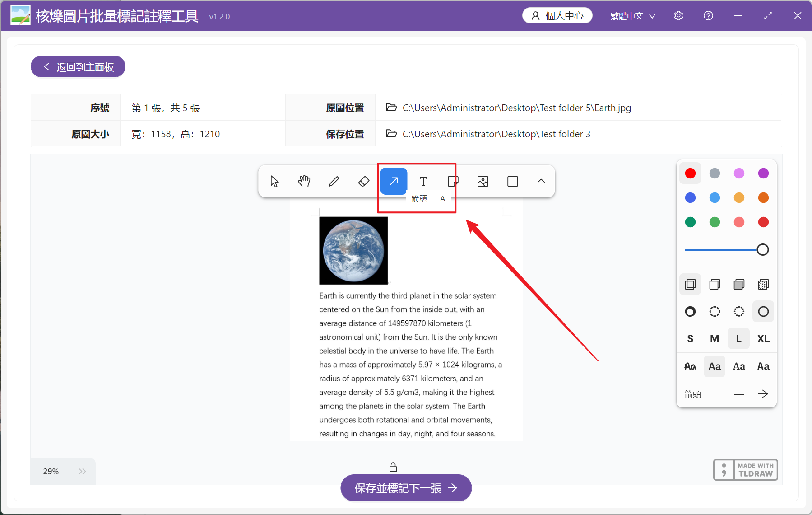Choose the dashed line style
Image resolution: width=812 pixels, height=515 pixels.
[715, 311]
